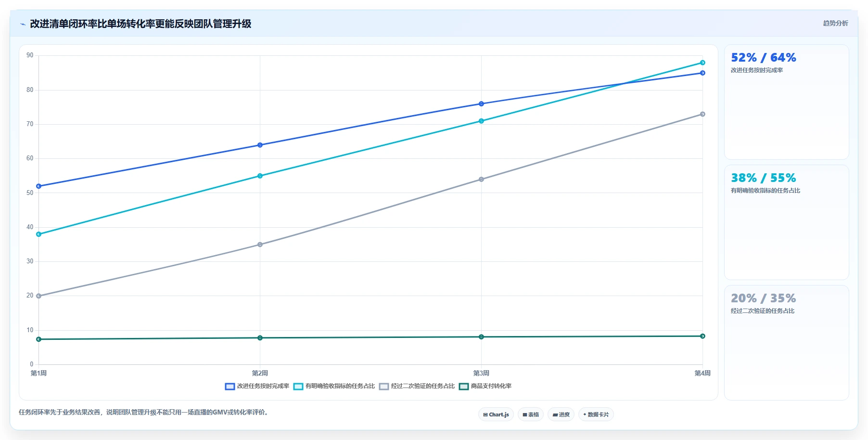
Task: Click the 0 y-axis tick label
Action: click(32, 364)
